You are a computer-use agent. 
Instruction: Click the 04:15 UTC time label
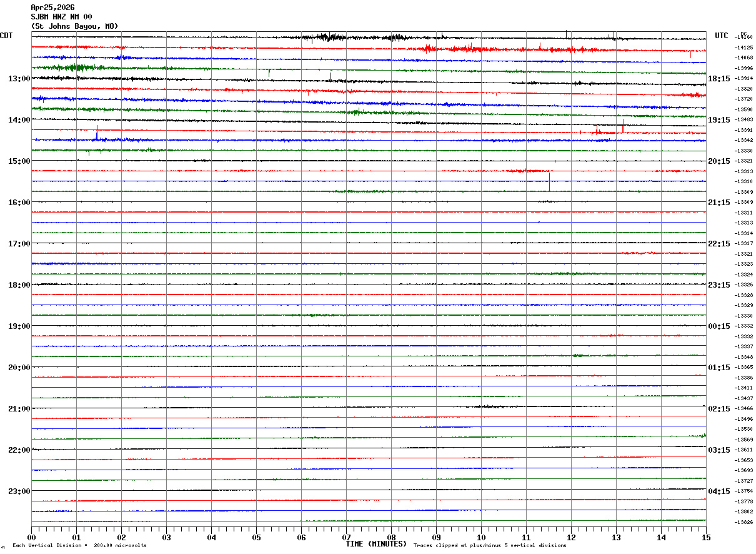[x=719, y=491]
